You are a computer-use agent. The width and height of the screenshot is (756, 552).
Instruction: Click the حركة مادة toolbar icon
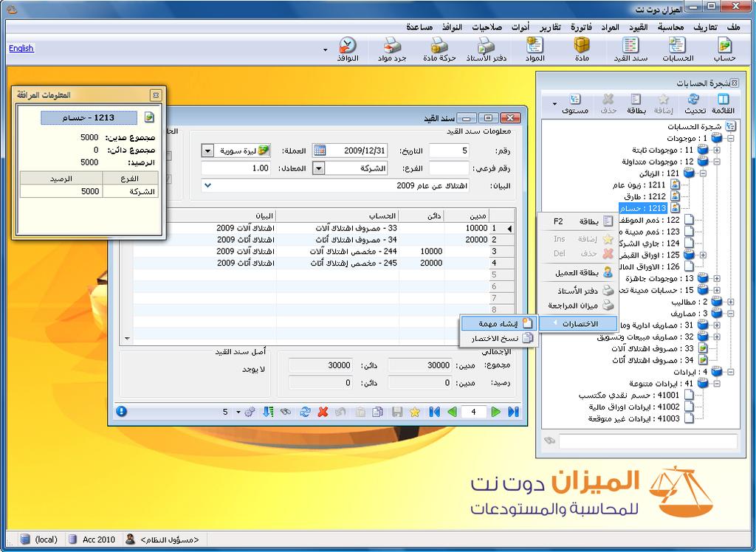[439, 49]
